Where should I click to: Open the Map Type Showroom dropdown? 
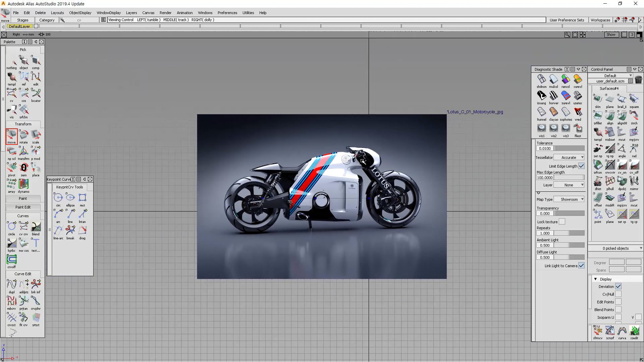[569, 199]
